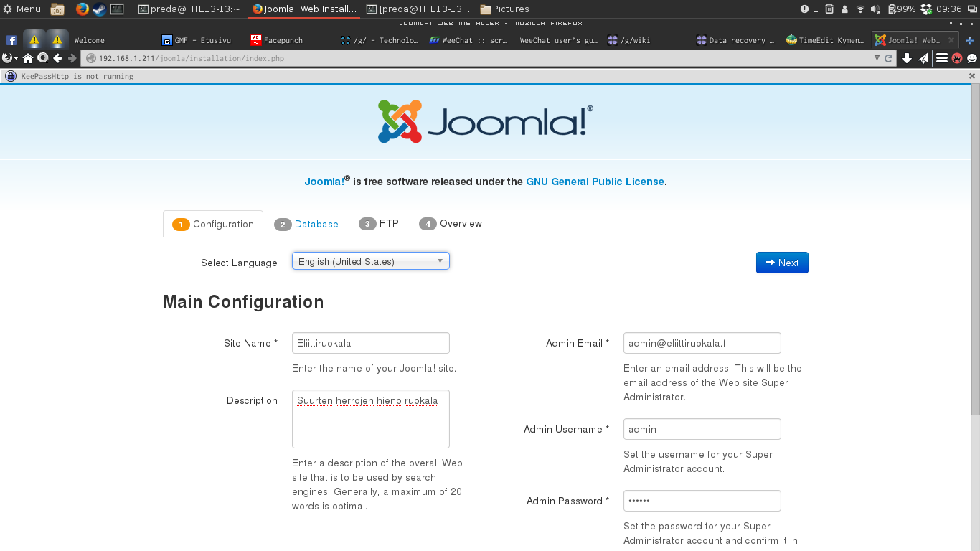Switch to the second warning-icon pinned tab

pyautogui.click(x=57, y=40)
